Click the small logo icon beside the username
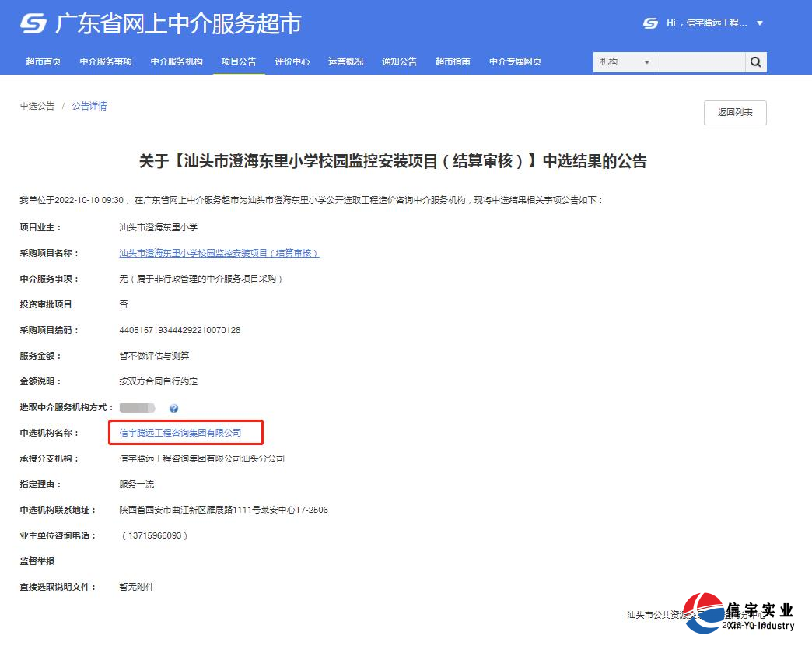The height and width of the screenshot is (646, 812). [x=650, y=24]
